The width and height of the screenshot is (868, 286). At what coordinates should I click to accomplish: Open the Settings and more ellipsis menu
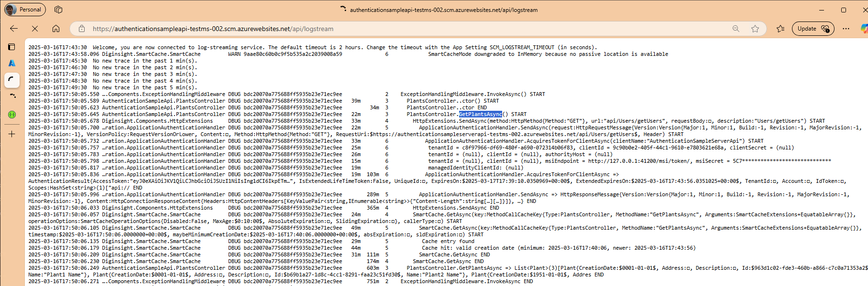tap(846, 29)
